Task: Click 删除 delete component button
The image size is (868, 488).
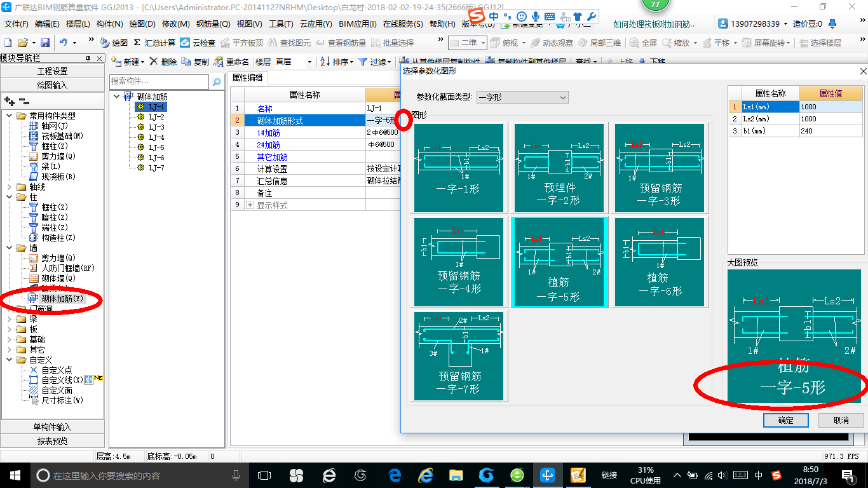Action: pos(163,62)
